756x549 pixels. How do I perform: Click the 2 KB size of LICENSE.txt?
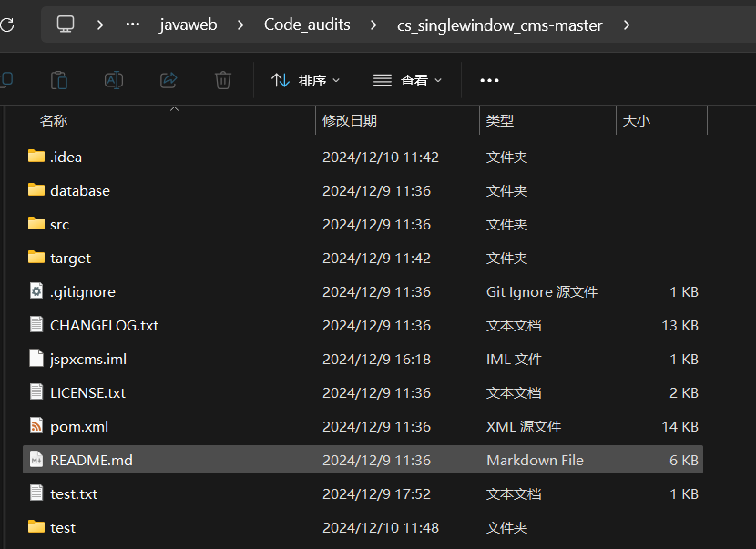click(684, 392)
